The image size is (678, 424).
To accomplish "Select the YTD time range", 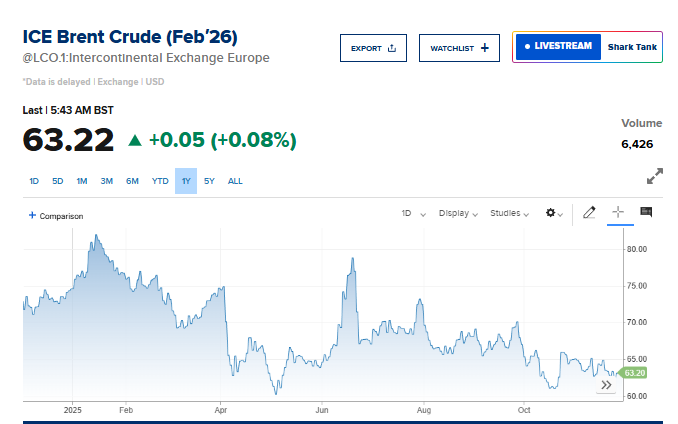I will pos(160,181).
